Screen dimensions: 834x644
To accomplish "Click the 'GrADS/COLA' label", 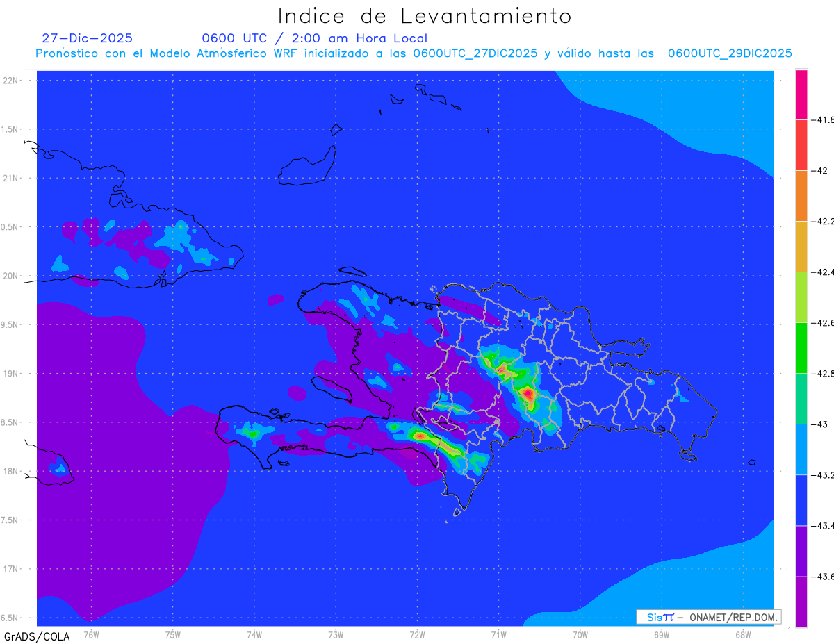I will coord(37,636).
